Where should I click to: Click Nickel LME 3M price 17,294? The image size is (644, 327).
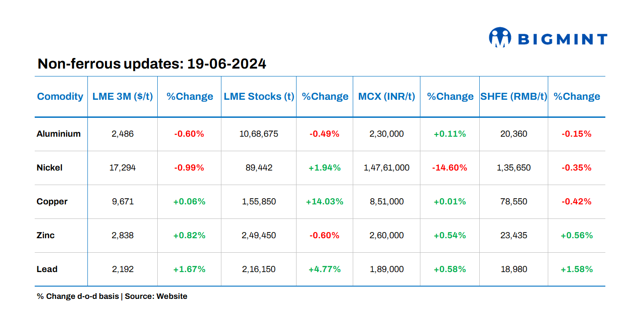point(123,168)
